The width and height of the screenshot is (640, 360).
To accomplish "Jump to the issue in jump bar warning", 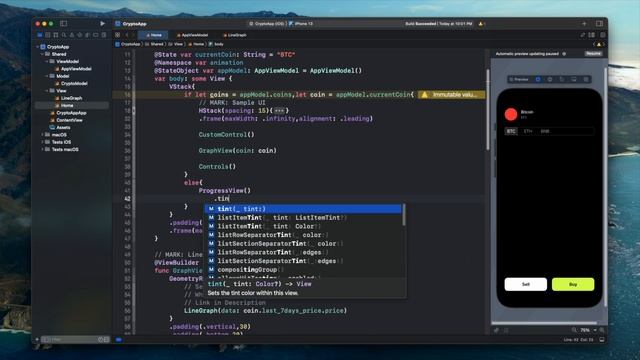I will pos(598,44).
